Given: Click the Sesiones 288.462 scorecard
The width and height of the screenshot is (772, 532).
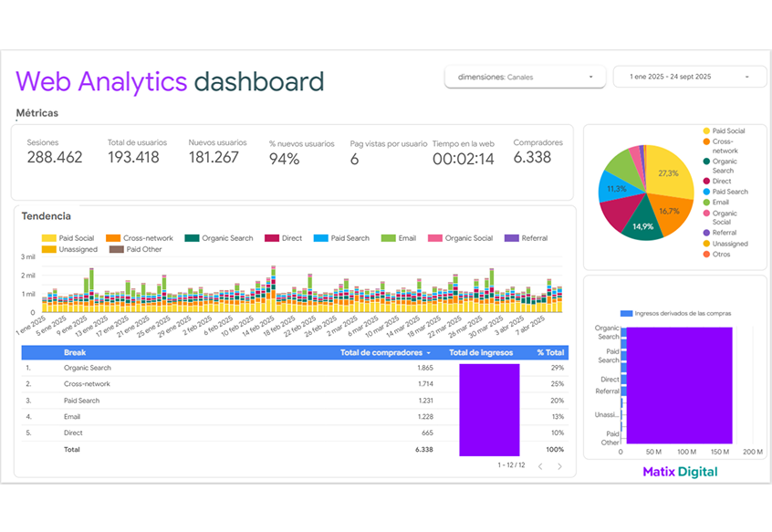Looking at the screenshot, I should click(55, 151).
